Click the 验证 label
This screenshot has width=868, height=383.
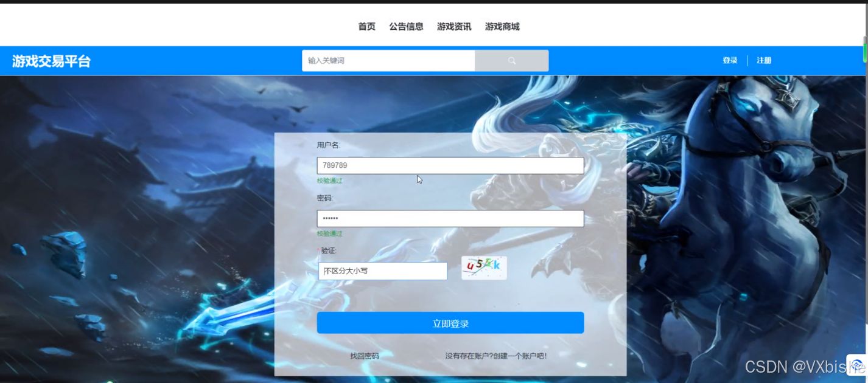pos(328,250)
